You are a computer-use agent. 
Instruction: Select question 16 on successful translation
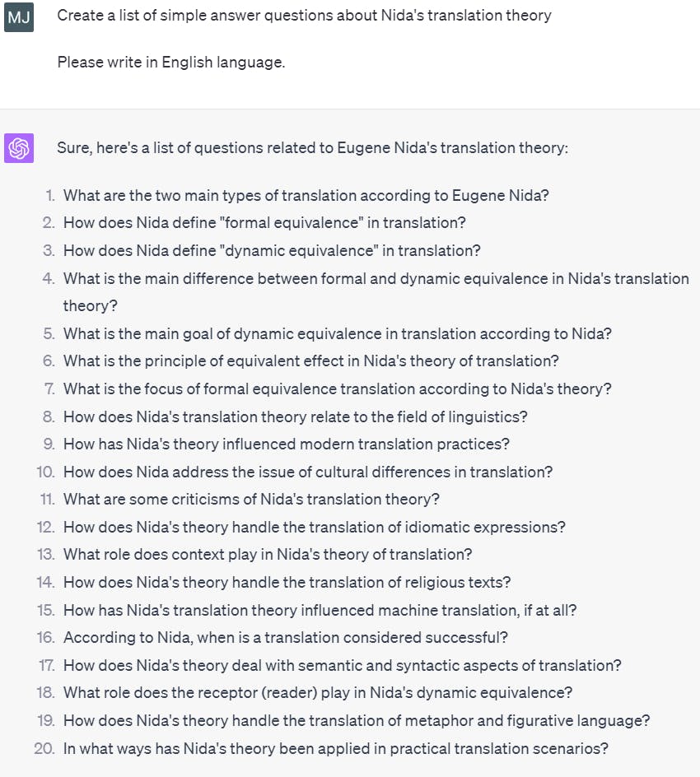tap(285, 637)
